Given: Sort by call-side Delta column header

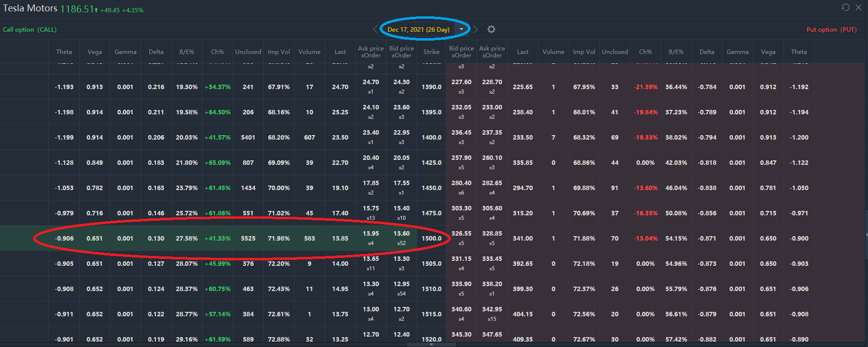Looking at the screenshot, I should pyautogui.click(x=156, y=51).
